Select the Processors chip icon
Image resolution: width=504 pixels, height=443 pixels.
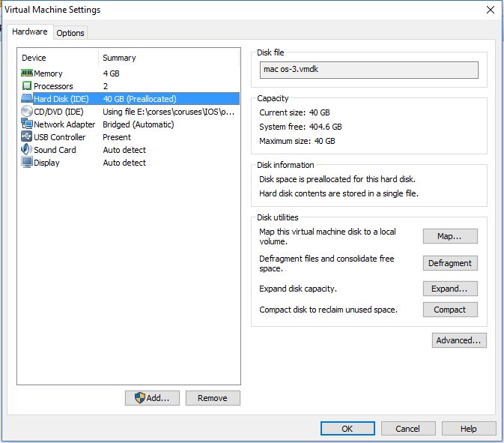pos(27,86)
